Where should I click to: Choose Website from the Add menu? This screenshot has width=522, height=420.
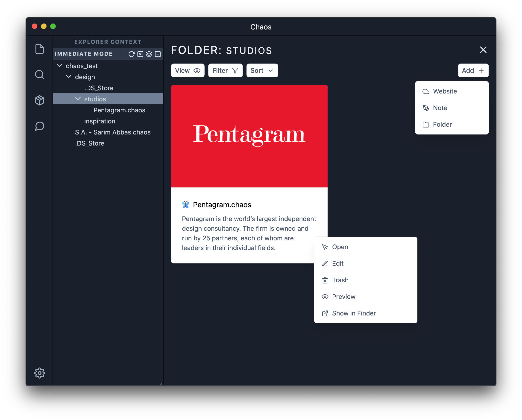(445, 91)
